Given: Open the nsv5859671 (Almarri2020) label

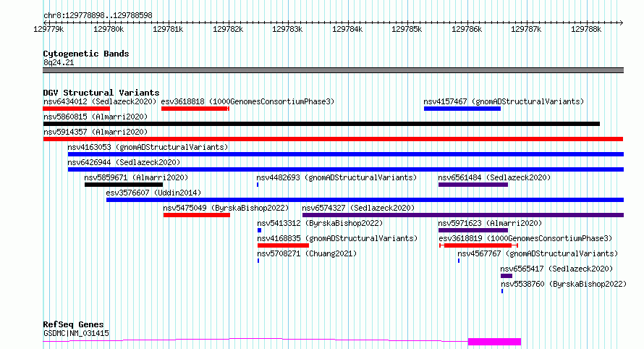Looking at the screenshot, I should coord(136,177).
